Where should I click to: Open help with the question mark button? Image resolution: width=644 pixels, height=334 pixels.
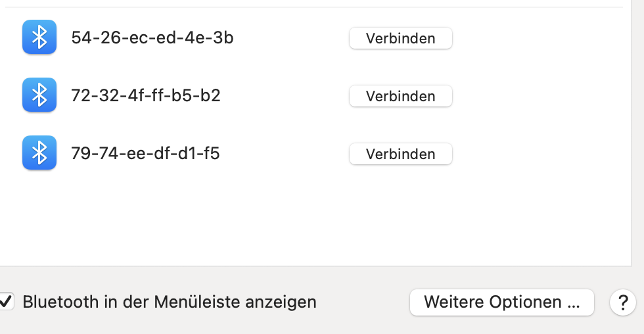coord(622,302)
